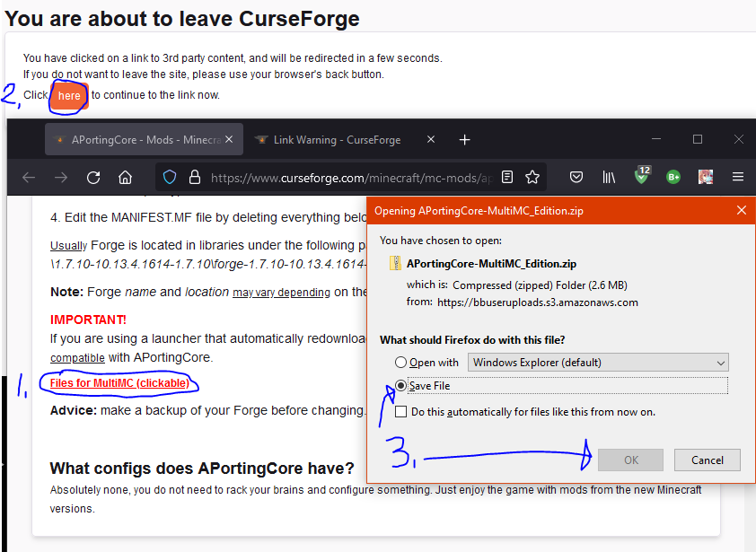Viewport: 756px width, 552px height.
Task: Click the bbuseruploads.s3.amazonaws.com source text
Action: coord(538,302)
